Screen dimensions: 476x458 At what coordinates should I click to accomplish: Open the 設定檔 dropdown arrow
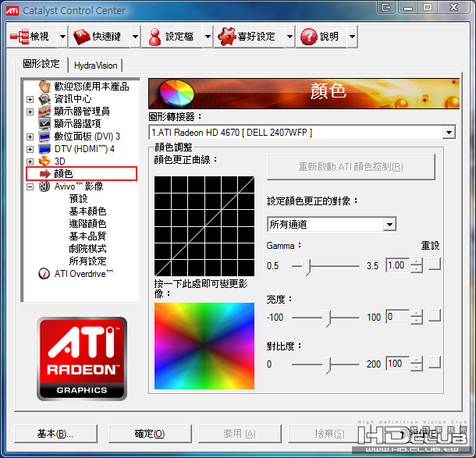(208, 37)
